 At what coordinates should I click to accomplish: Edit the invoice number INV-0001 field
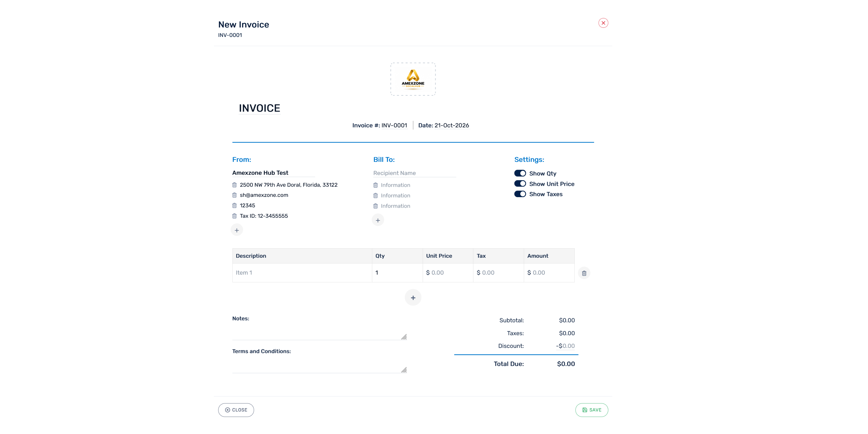pyautogui.click(x=394, y=125)
